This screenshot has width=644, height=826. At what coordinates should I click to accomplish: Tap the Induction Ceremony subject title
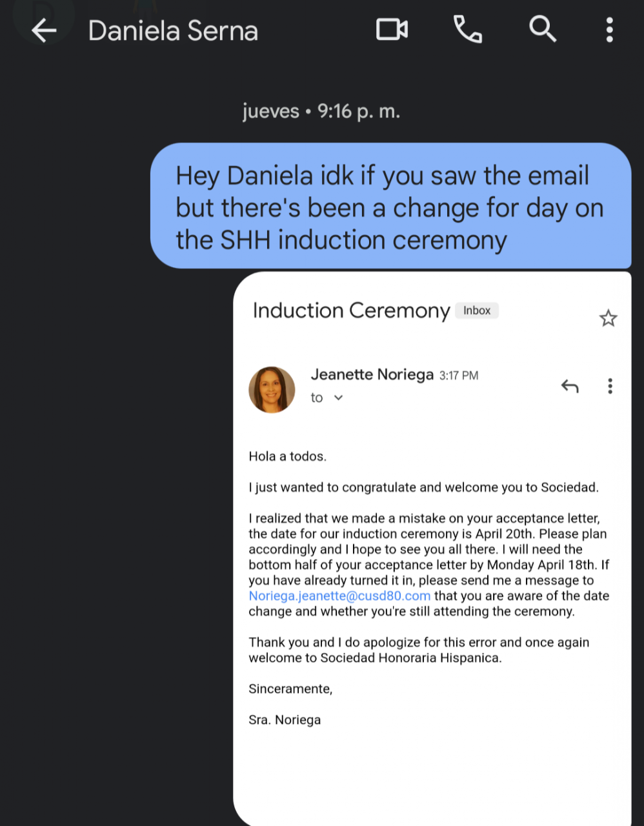pyautogui.click(x=351, y=310)
